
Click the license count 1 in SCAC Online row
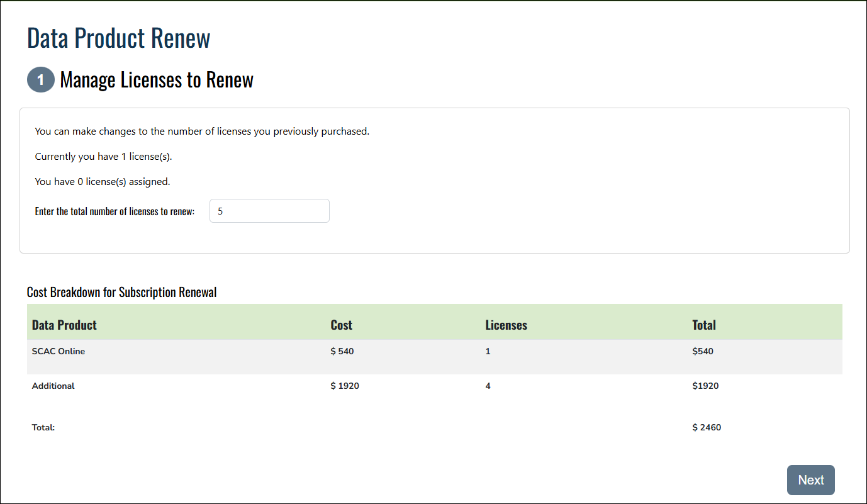coord(488,351)
